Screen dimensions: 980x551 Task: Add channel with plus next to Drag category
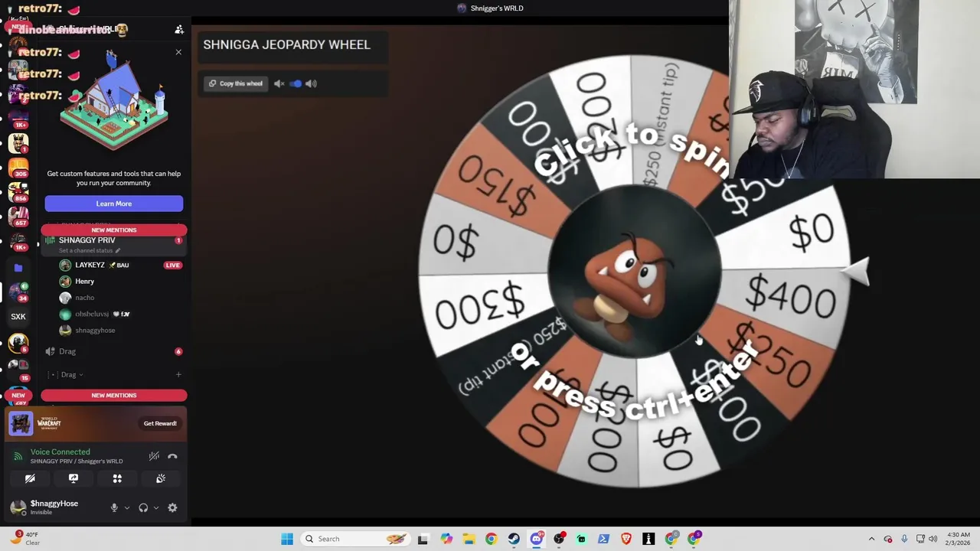178,375
